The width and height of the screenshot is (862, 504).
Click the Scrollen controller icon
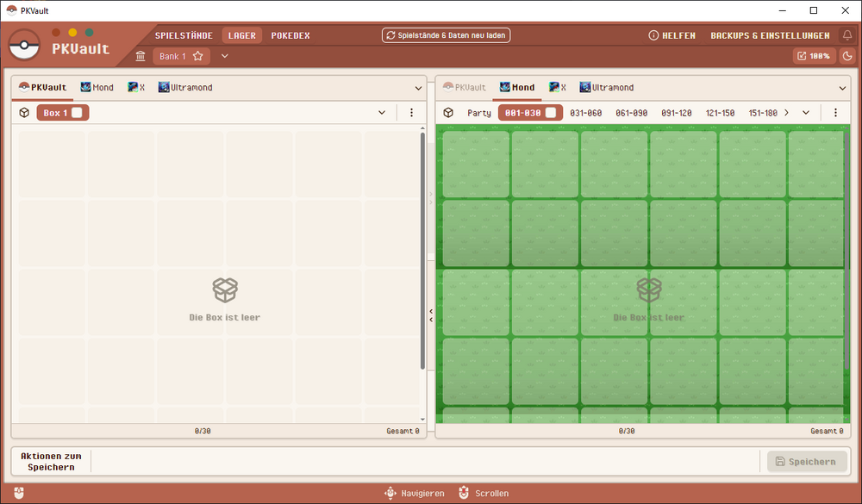[464, 493]
